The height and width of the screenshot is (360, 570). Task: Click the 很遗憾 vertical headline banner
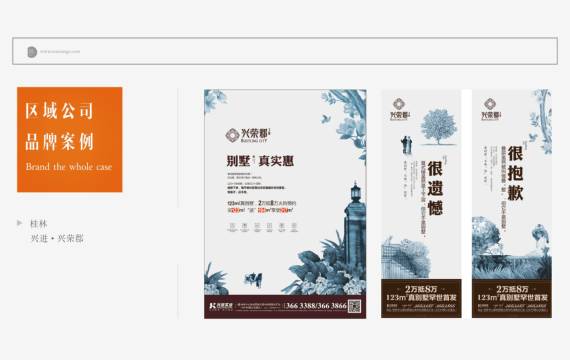tap(435, 188)
